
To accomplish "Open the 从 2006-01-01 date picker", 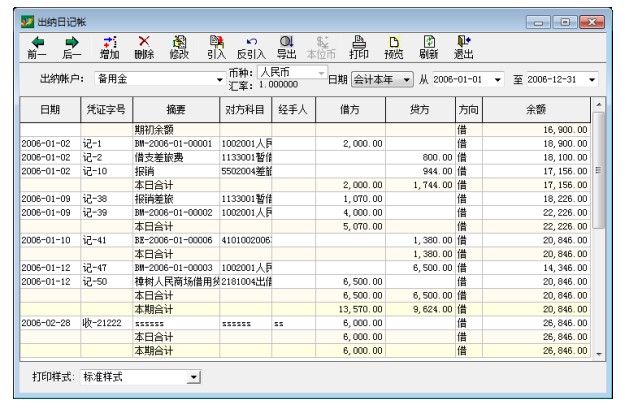I will click(x=497, y=79).
